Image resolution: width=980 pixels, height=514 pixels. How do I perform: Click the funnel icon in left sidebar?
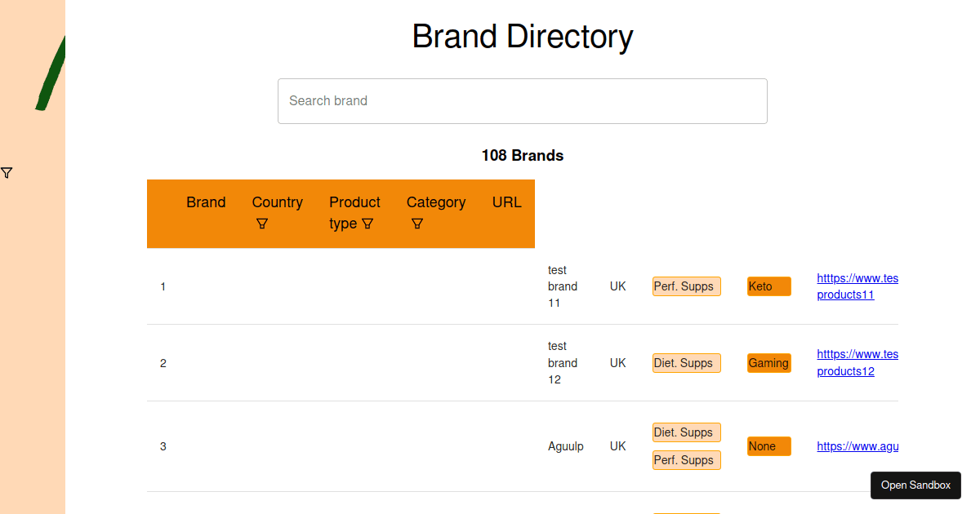pos(7,173)
